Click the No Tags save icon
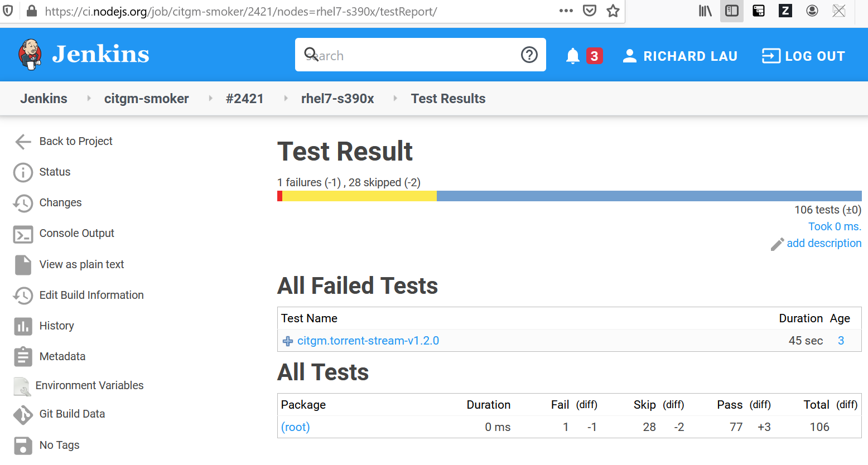Viewport: 868px width, 465px height. click(x=23, y=445)
